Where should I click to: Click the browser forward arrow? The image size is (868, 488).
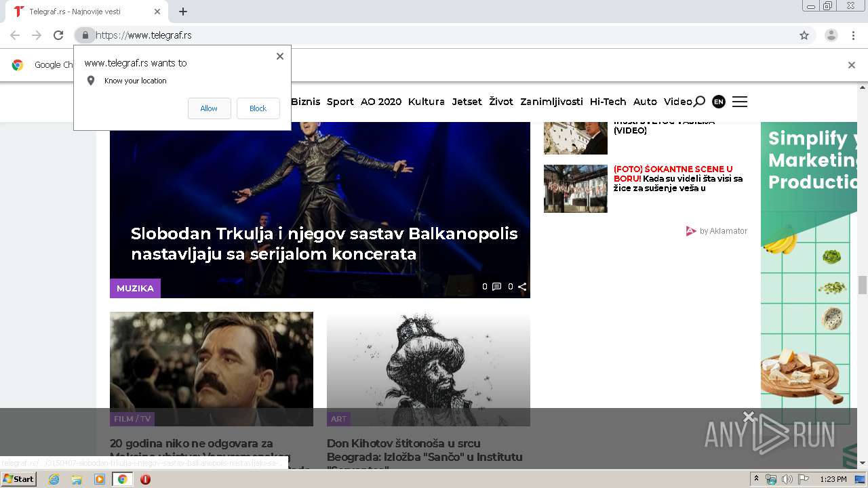37,35
